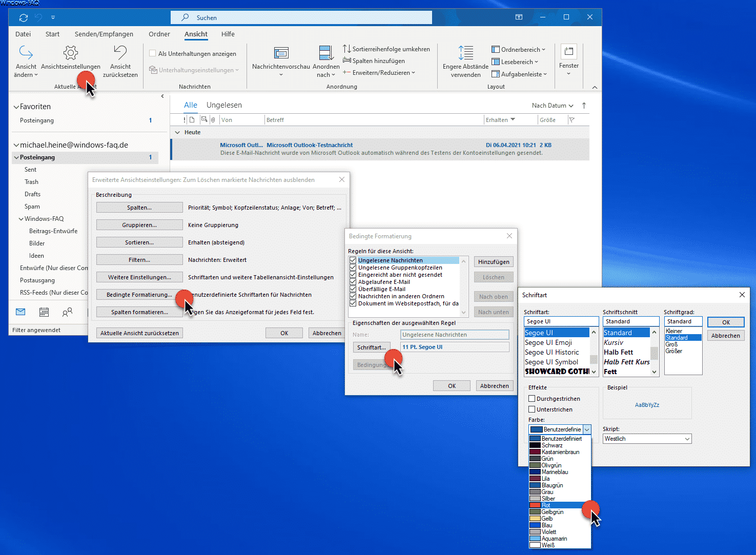
Task: Click Schriftart name input field
Action: pyautogui.click(x=561, y=321)
